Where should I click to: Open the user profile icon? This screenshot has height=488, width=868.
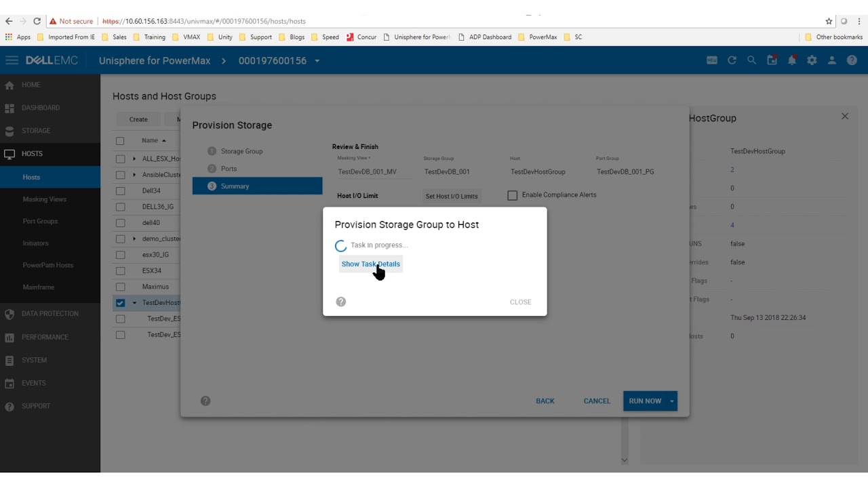[x=832, y=60]
